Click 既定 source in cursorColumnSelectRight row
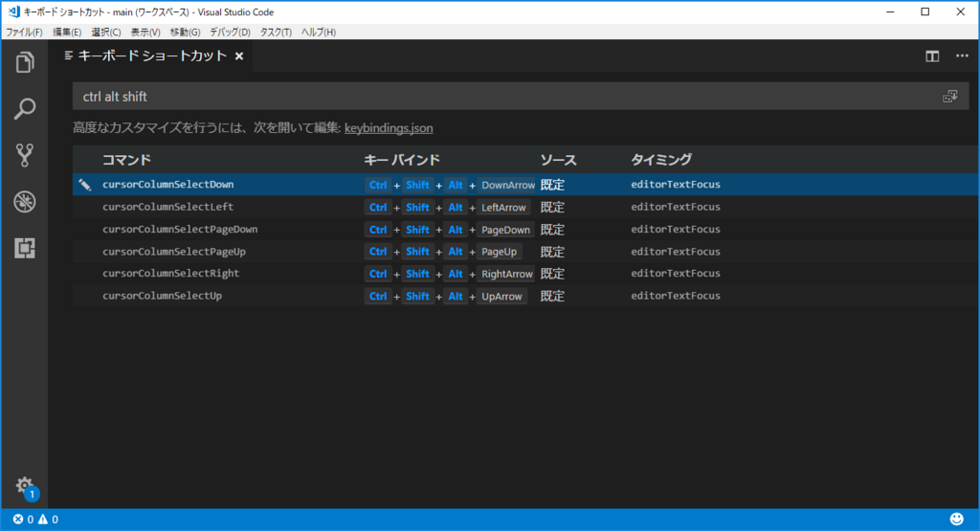 (x=552, y=275)
